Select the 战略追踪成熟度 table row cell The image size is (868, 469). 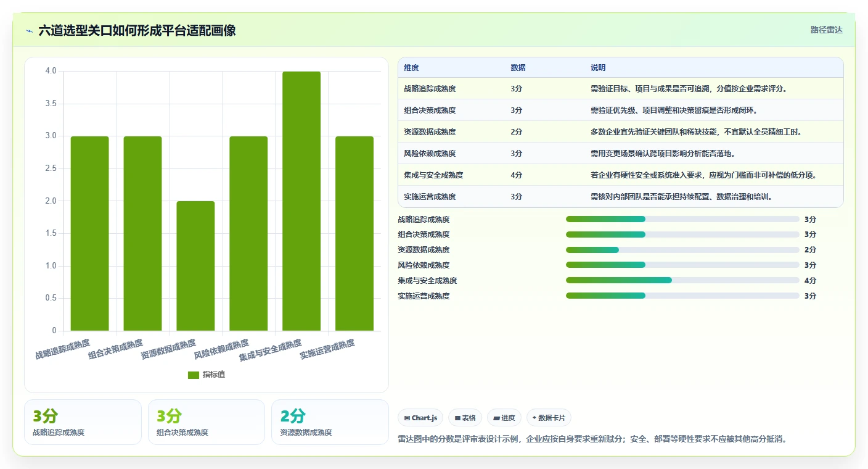pyautogui.click(x=430, y=89)
